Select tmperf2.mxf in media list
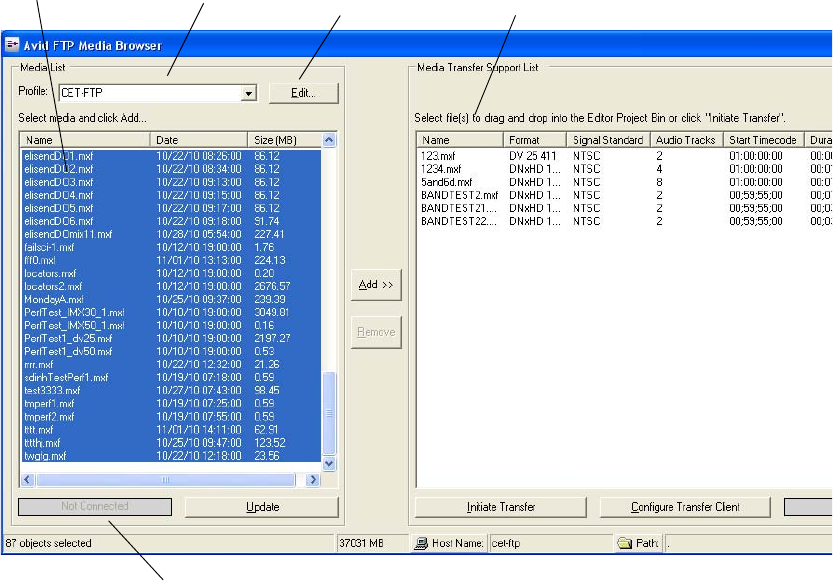Screen dimensions: 833x581 pyautogui.click(x=171, y=416)
